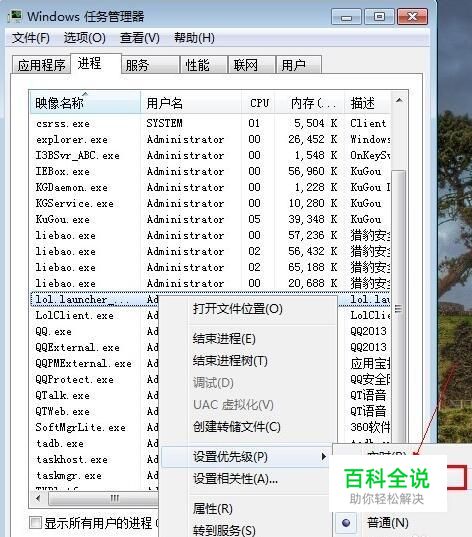This screenshot has height=537, width=472.
Task: Select the KGService.exe process row
Action: (x=211, y=203)
